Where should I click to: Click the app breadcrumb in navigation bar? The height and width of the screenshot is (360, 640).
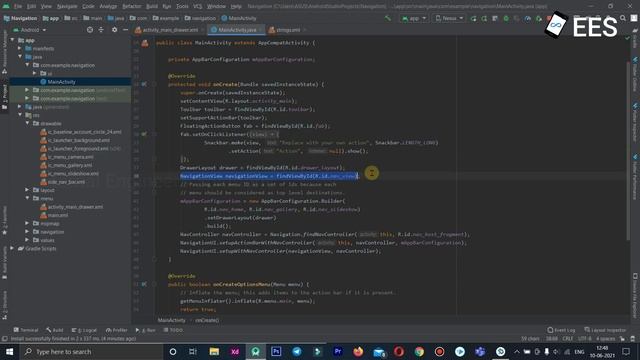(51, 18)
